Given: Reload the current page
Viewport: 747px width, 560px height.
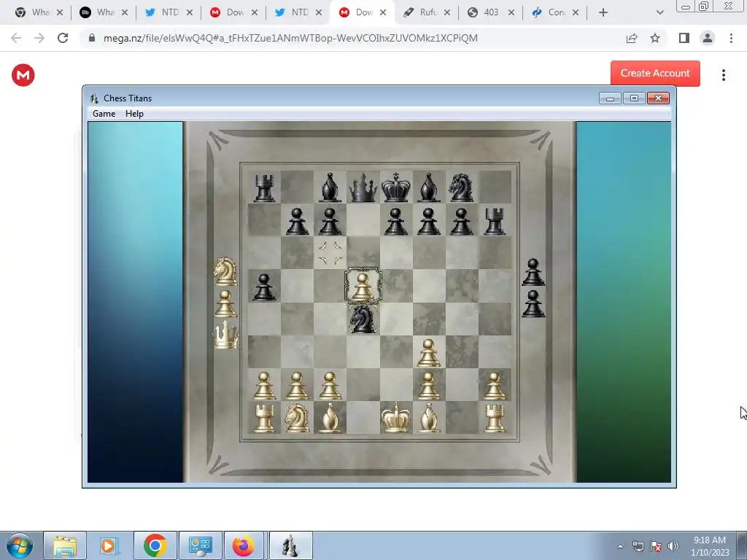Looking at the screenshot, I should tap(63, 38).
